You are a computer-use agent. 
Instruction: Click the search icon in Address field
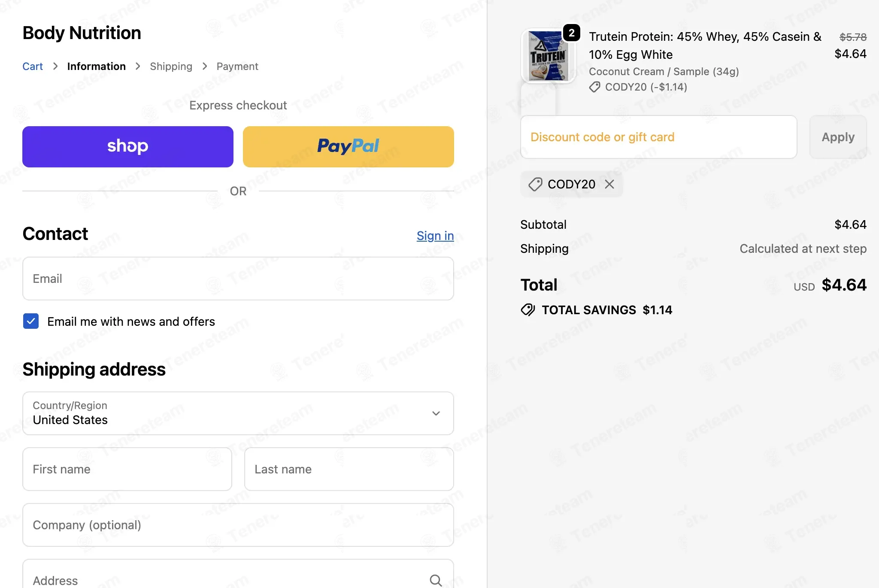[x=436, y=580]
